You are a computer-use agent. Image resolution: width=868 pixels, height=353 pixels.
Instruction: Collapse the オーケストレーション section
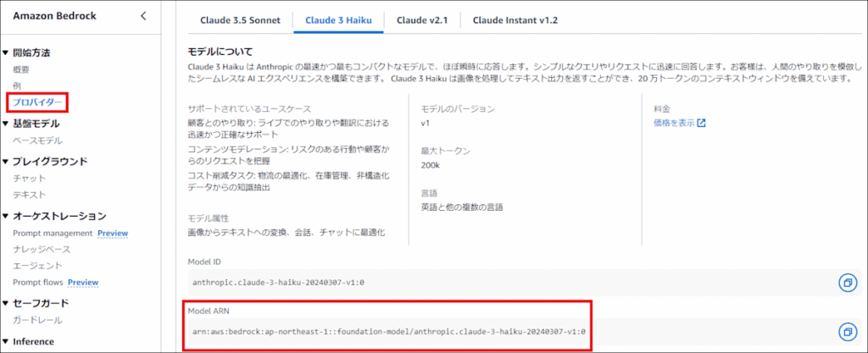(x=6, y=216)
